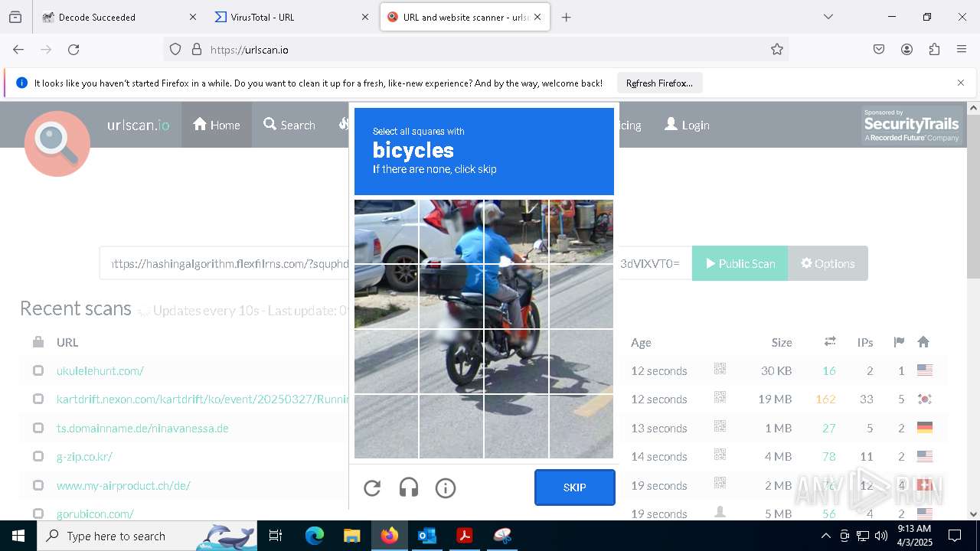The height and width of the screenshot is (551, 980).
Task: Select captcha square showing white car
Action: tap(386, 232)
